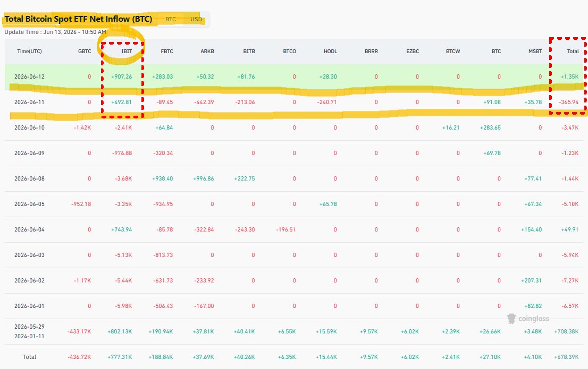Select the 2026-06-09 date cell
588x369 pixels.
click(x=30, y=153)
